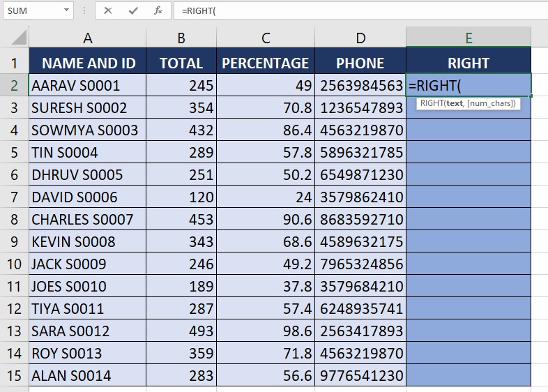Select the total cell showing 453

[181, 220]
